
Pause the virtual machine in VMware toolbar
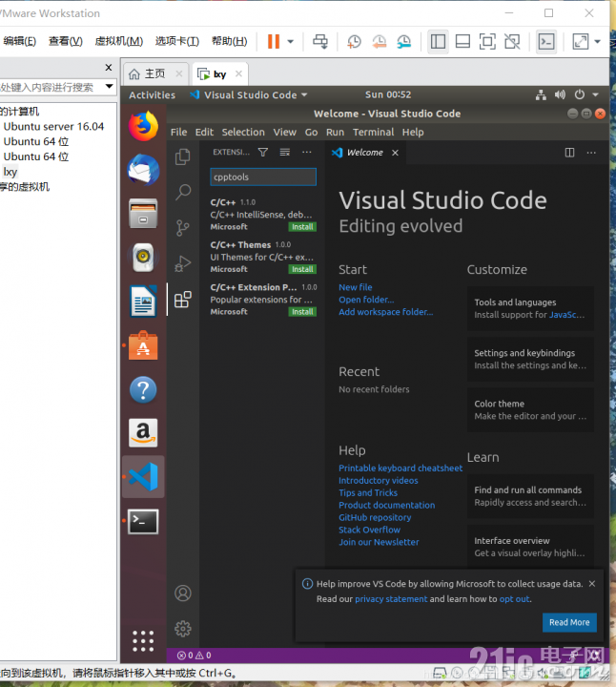coord(274,42)
